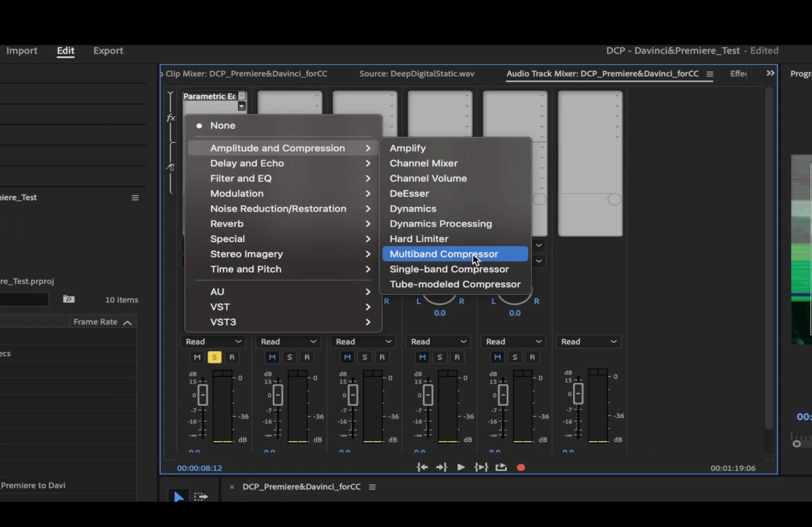Image resolution: width=812 pixels, height=527 pixels.
Task: Select the Selection tool arrow
Action: coord(179,497)
